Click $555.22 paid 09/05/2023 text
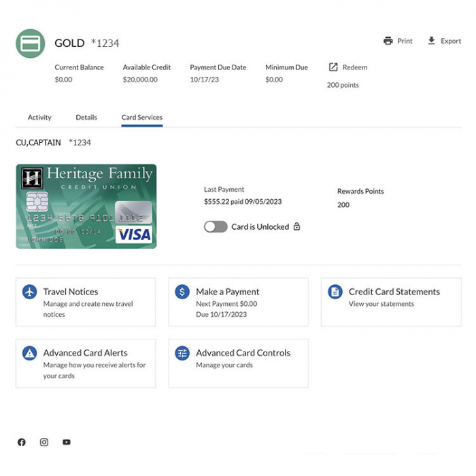Image resolution: width=476 pixels, height=476 pixels. [x=243, y=201]
